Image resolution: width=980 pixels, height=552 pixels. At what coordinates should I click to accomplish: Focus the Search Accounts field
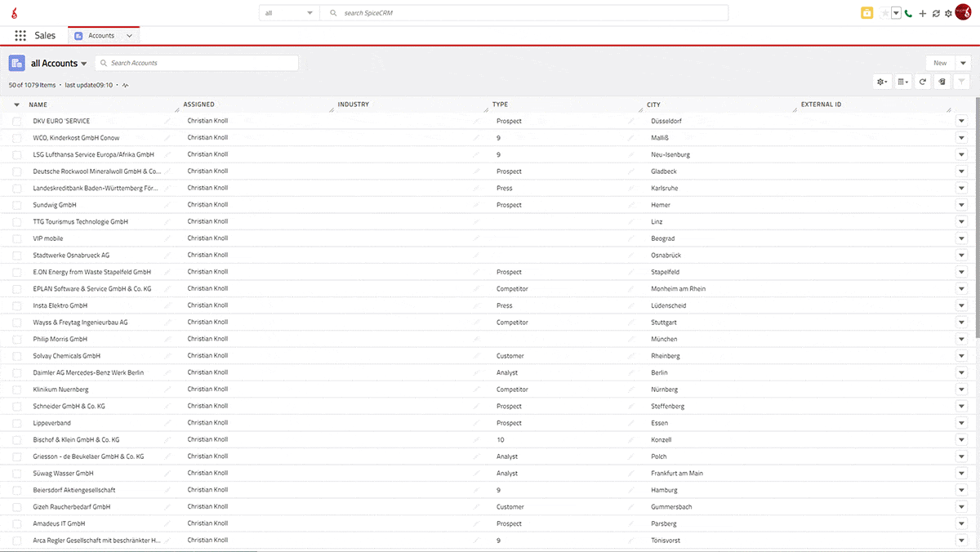[x=197, y=63]
